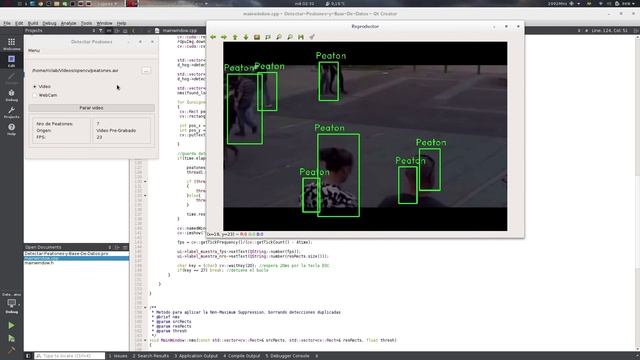
Task: Click the fifth icon in Reproductor toolbar (1:1 zoom)
Action: (x=257, y=37)
